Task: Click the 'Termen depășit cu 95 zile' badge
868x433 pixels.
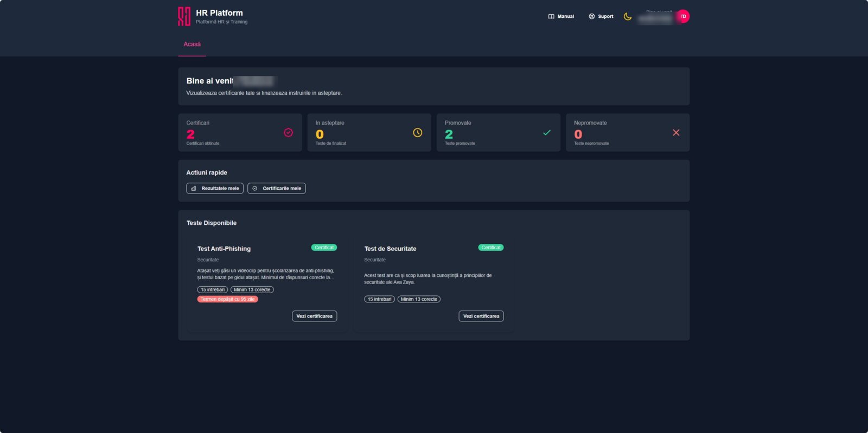Action: pos(228,299)
